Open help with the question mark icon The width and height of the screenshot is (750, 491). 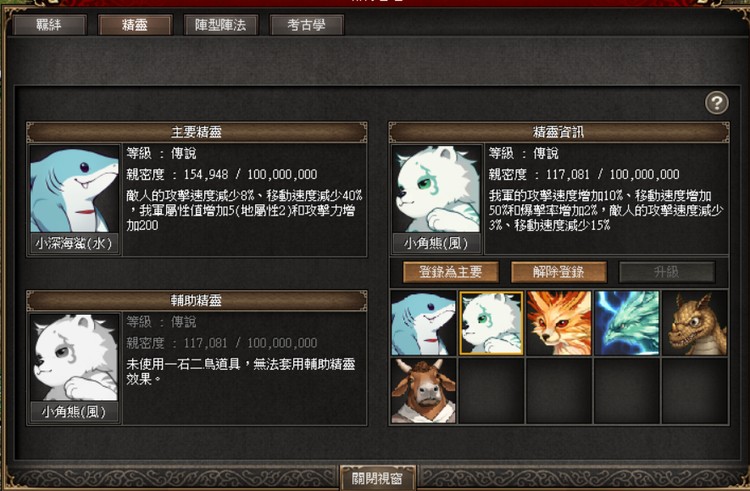pyautogui.click(x=717, y=103)
